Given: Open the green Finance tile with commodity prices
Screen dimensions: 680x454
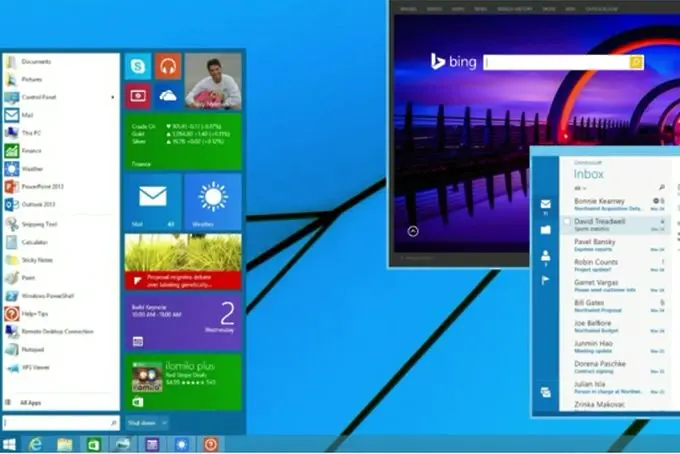Looking at the screenshot, I should tap(183, 141).
